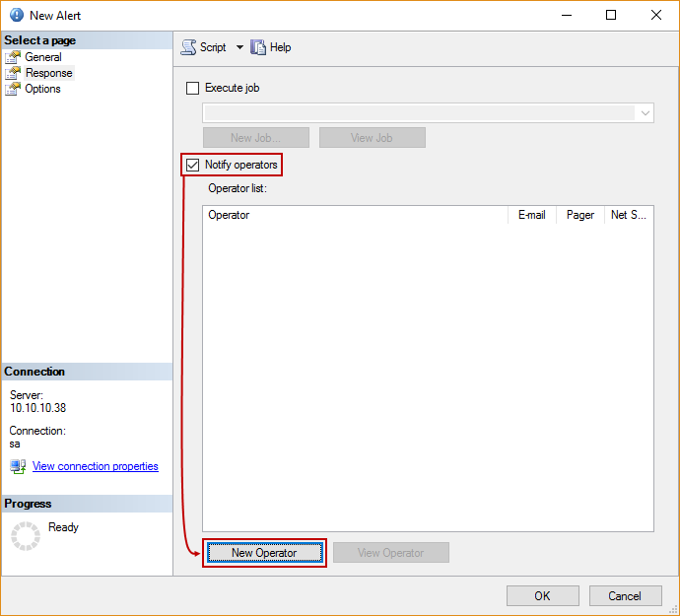Screen dimensions: 680x616
Task: Click the New Operator button
Action: pyautogui.click(x=264, y=553)
